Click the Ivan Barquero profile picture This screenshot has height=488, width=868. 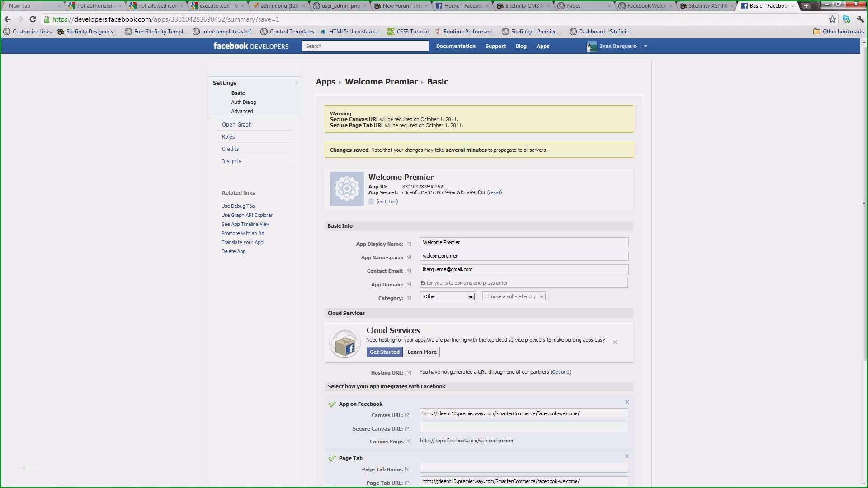click(592, 46)
